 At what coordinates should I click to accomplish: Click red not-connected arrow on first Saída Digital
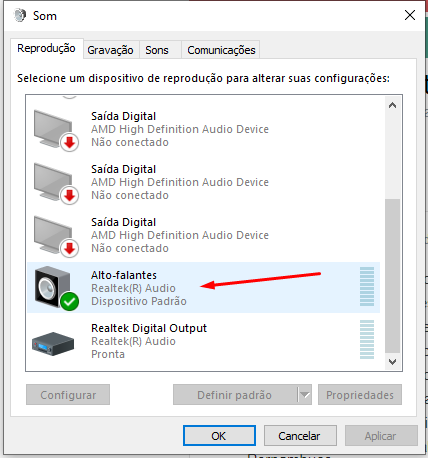point(69,143)
